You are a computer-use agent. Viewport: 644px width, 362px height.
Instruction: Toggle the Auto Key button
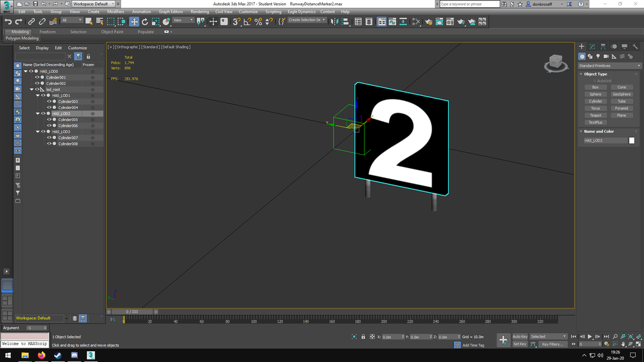[x=520, y=337]
